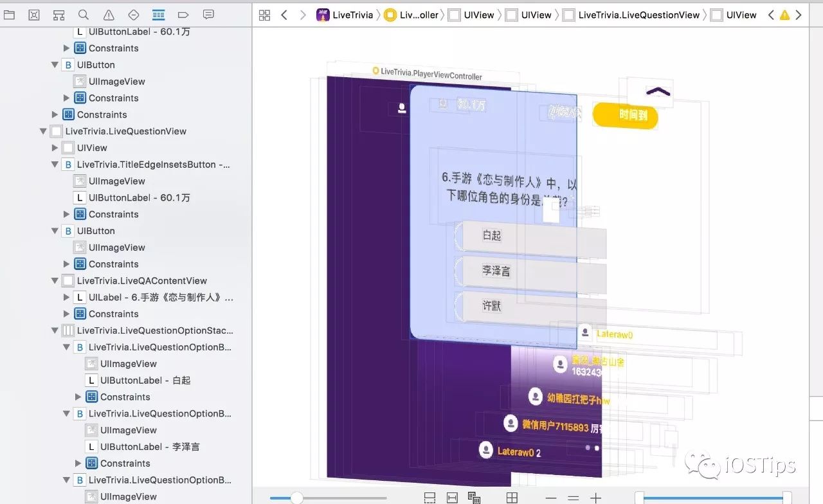Toggle show clipped content button
This screenshot has height=504, width=823.
coord(430,498)
